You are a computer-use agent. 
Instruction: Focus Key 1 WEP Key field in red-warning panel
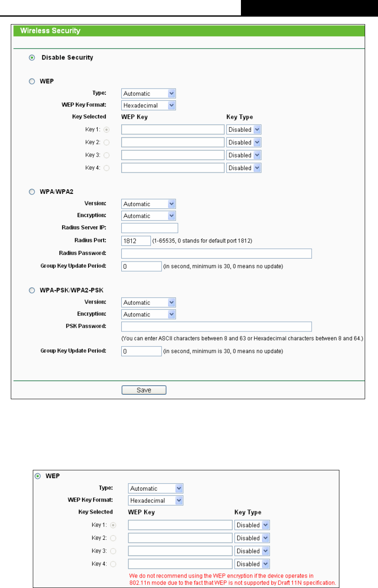180,525
